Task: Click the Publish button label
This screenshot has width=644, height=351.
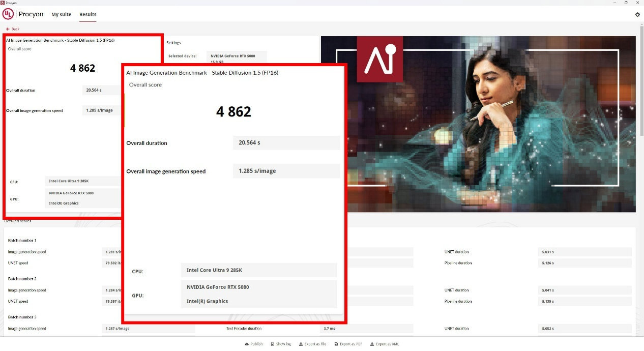Action: 257,344
